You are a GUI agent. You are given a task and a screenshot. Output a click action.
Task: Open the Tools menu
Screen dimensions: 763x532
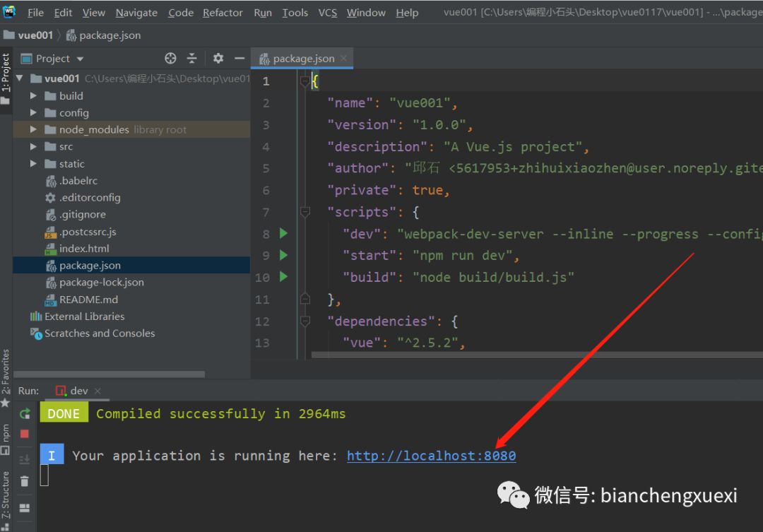click(295, 12)
